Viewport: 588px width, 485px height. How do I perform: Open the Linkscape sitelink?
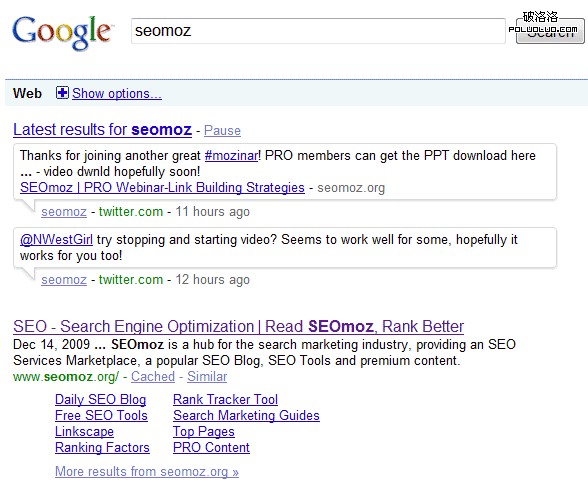point(84,432)
